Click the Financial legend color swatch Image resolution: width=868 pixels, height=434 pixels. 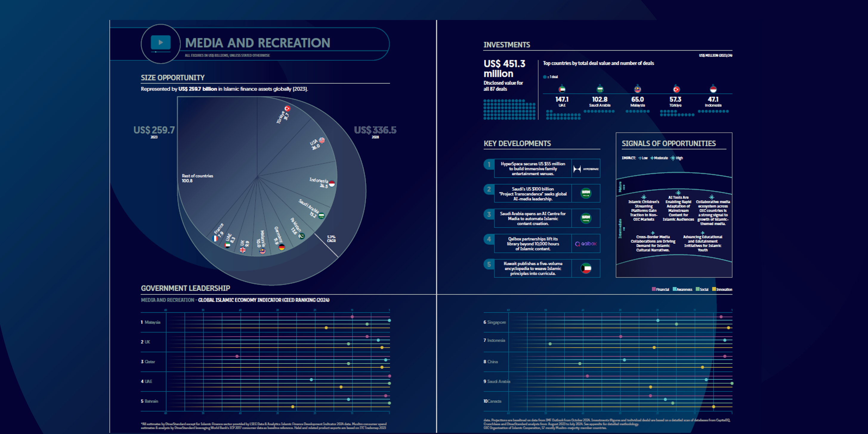click(654, 289)
